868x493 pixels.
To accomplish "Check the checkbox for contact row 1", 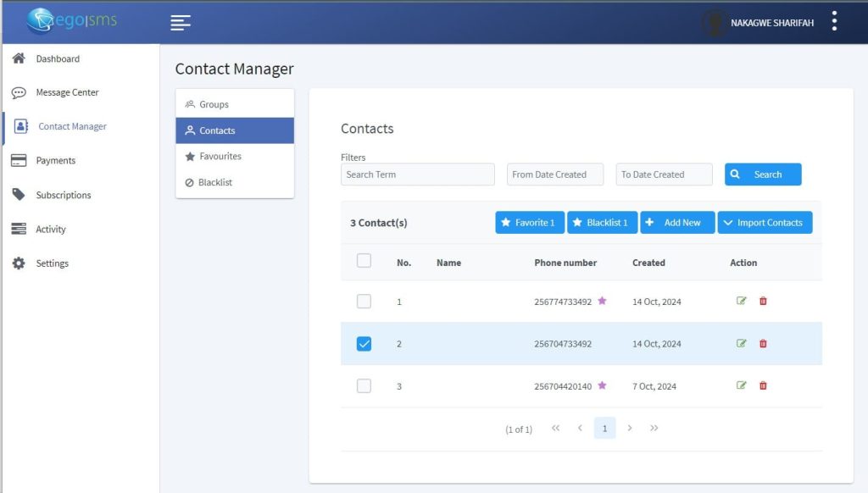I will click(x=364, y=302).
